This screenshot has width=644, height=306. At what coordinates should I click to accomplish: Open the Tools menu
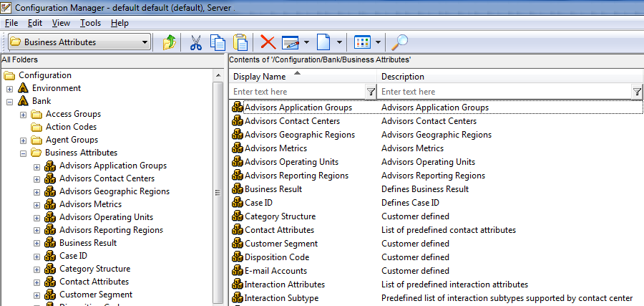click(90, 23)
